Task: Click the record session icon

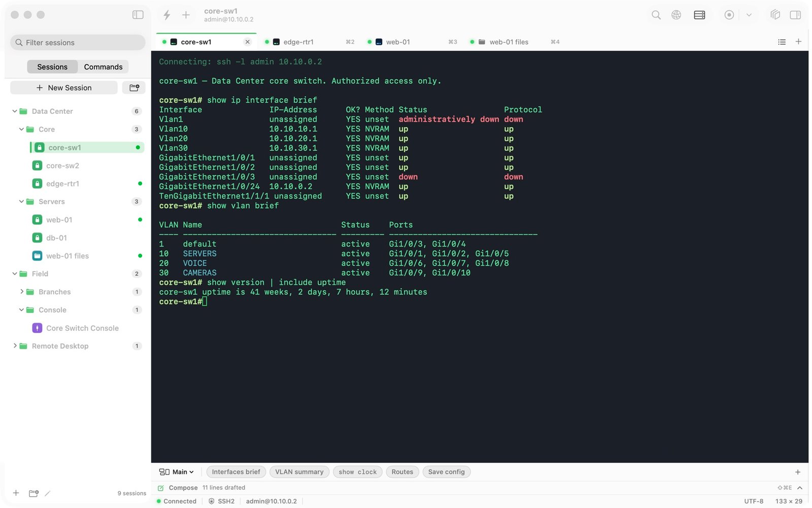Action: point(729,15)
